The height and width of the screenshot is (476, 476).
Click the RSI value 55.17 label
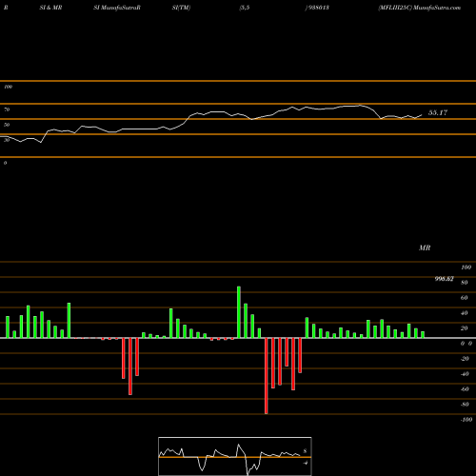pos(438,112)
